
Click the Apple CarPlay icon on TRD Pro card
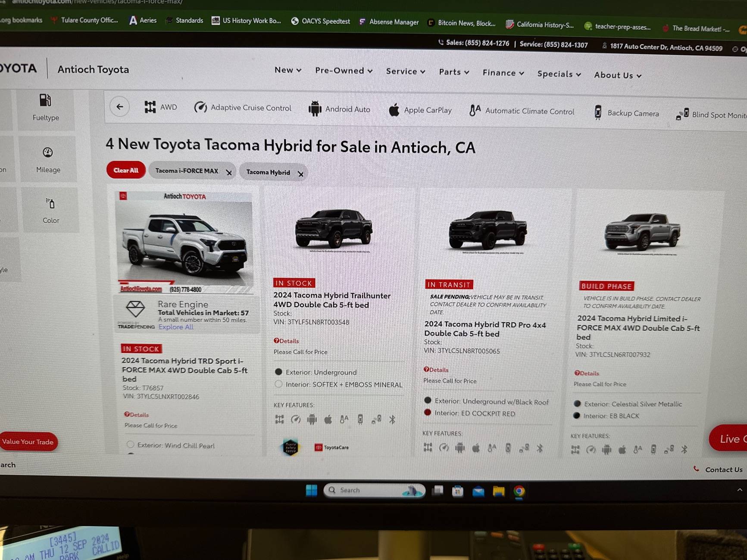tap(476, 448)
